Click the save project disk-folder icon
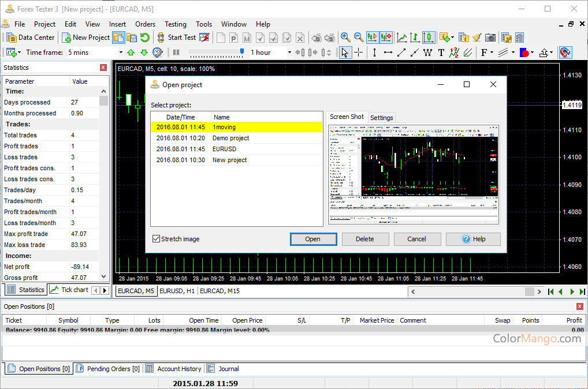 (x=132, y=38)
